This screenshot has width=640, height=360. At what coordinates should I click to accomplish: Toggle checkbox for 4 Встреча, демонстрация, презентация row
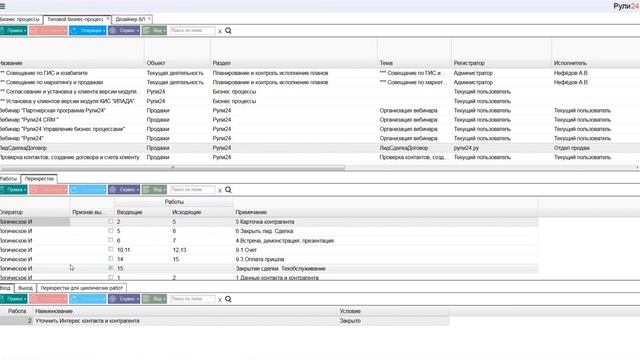[111, 240]
